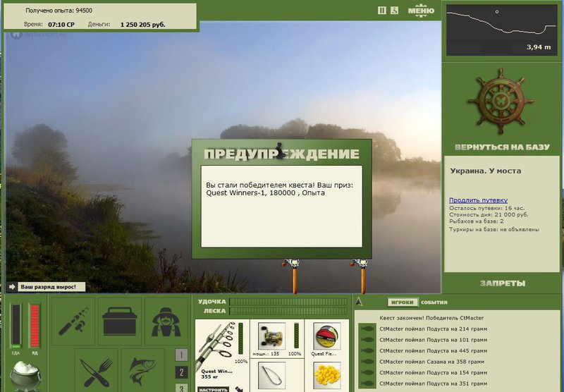Click the НАСТРОИТЬ button under the rod
The image size is (564, 392).
pyautogui.click(x=214, y=389)
